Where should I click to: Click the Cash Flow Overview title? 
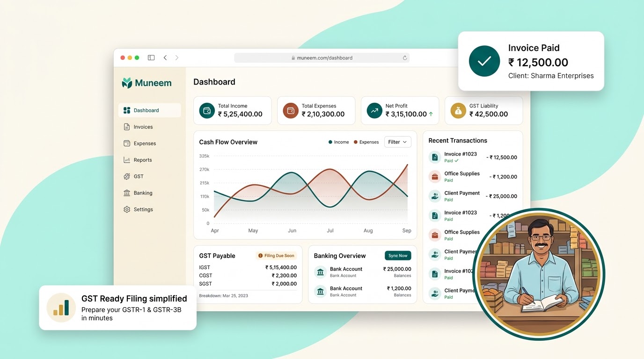tap(228, 142)
